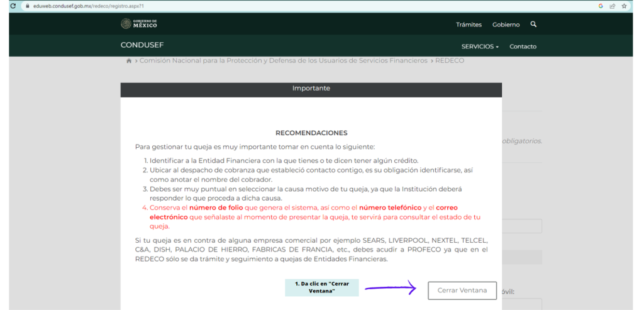The image size is (644, 310).
Task: Go to home via breadcrumb house icon
Action: 129,61
